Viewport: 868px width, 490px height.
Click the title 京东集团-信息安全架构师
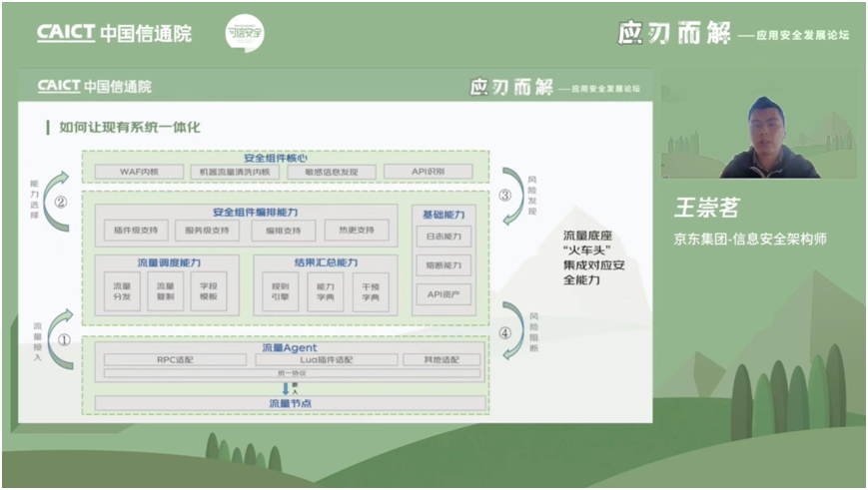(750, 239)
